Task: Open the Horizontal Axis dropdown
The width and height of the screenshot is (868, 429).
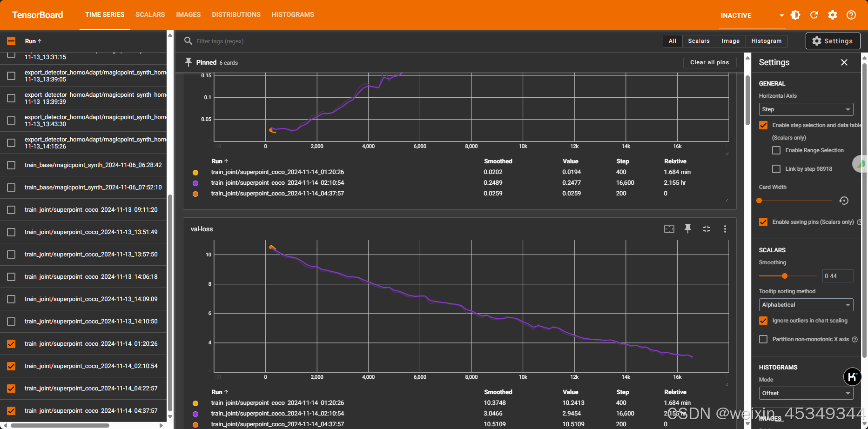Action: [806, 109]
